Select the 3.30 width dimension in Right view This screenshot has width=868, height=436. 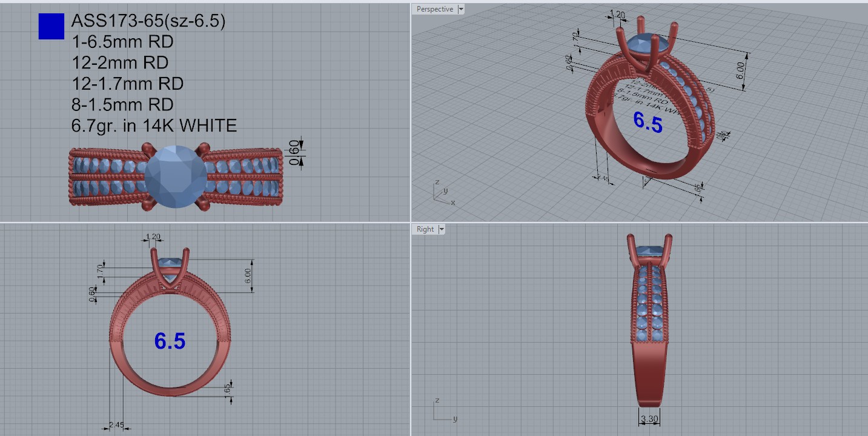tap(649, 418)
